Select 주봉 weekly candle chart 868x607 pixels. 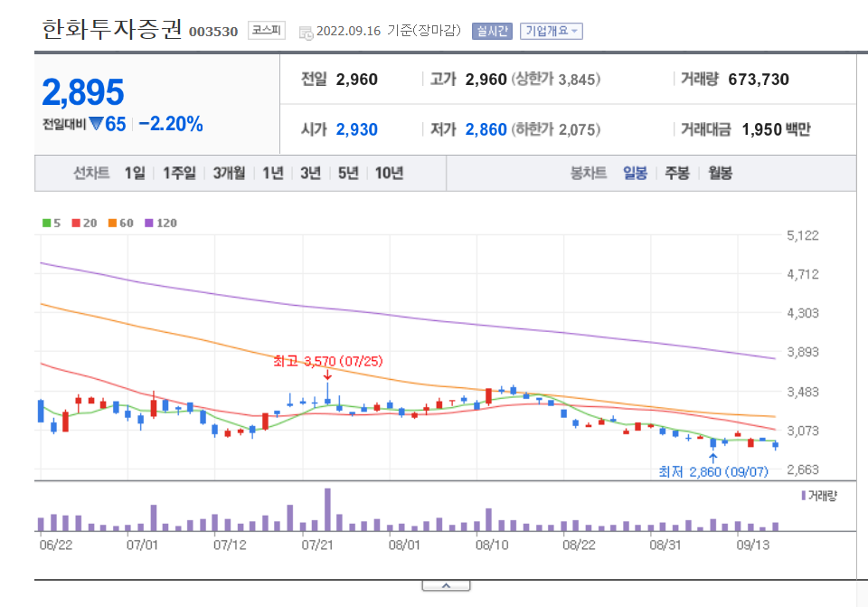coord(677,174)
